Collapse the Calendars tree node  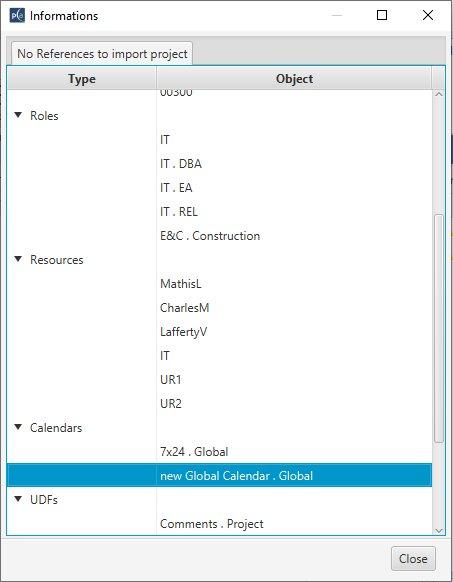18,427
